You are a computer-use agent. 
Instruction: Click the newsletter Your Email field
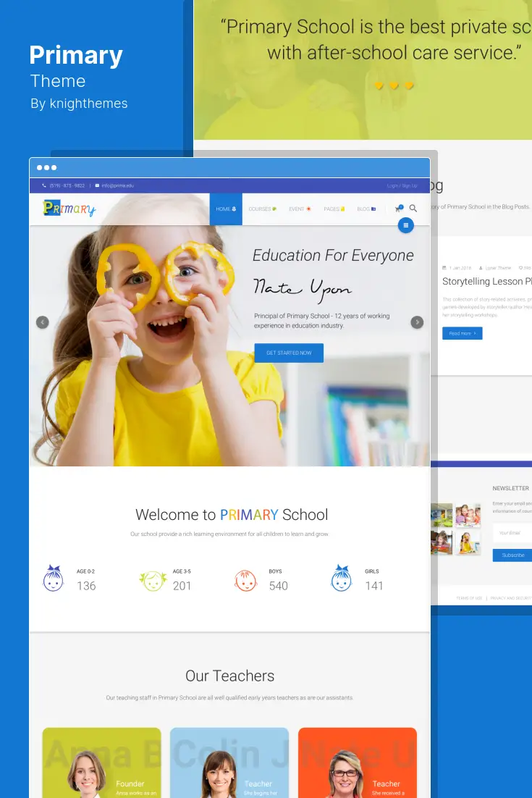(x=512, y=533)
